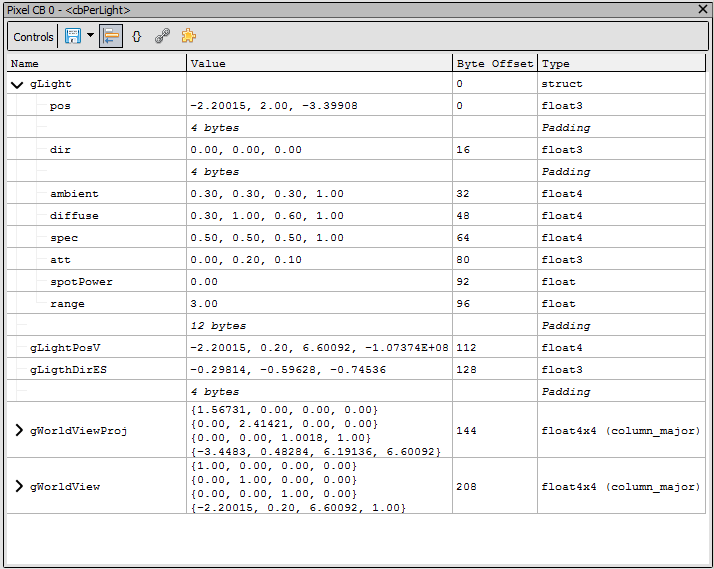Click the Type column header

pyautogui.click(x=622, y=63)
